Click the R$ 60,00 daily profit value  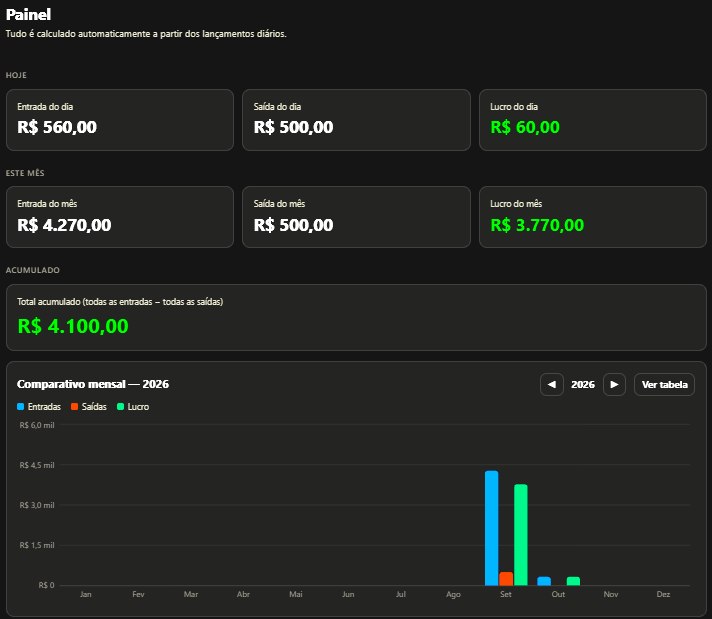(525, 127)
